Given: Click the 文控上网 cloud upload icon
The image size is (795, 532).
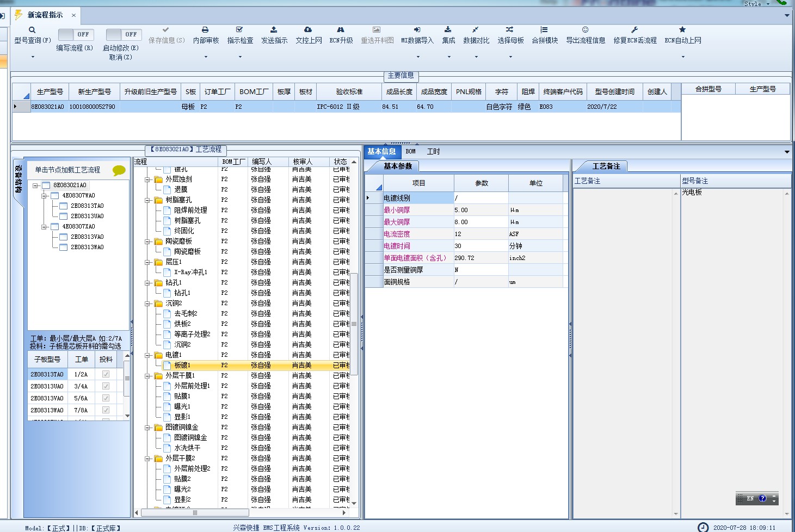Looking at the screenshot, I should tap(308, 29).
